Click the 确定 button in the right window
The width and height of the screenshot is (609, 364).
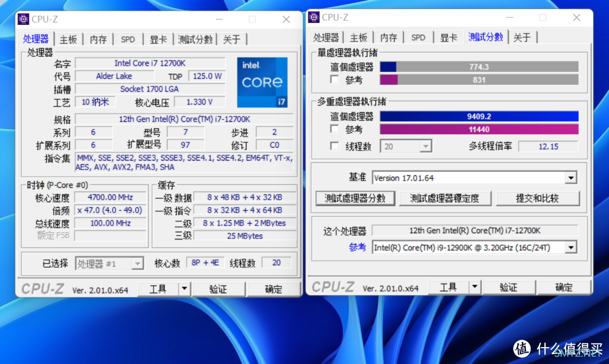(563, 287)
